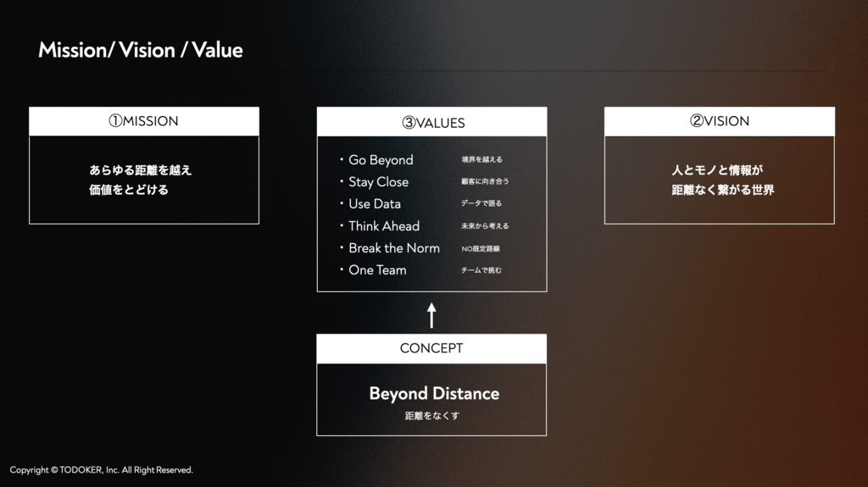Click the Mission/ Vision / Value slide title
This screenshot has height=487, width=868.
pos(141,50)
